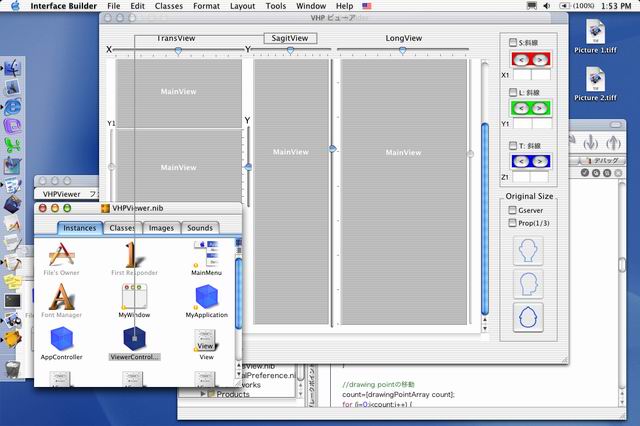Click the MainView custom view under LongView
The width and height of the screenshot is (640, 426).
404,192
